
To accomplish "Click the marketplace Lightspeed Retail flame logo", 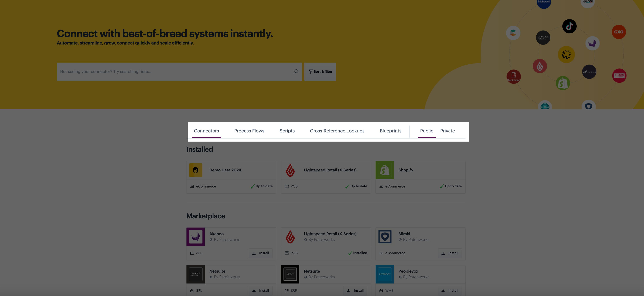I will 290,236.
